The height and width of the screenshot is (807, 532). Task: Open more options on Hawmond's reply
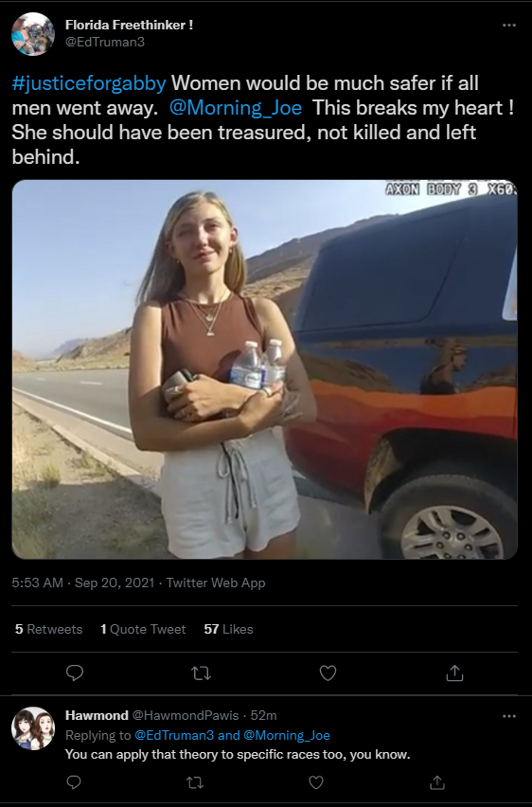[x=509, y=716]
